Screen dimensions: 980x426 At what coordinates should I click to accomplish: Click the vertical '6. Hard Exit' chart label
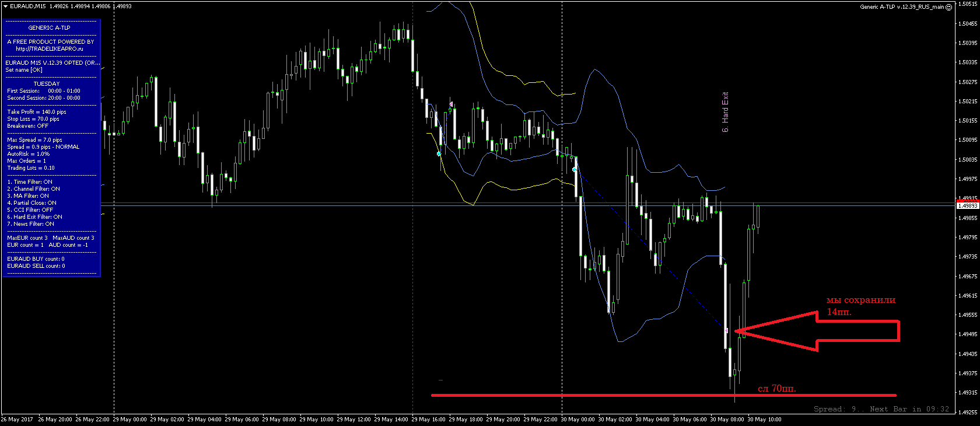pos(726,112)
